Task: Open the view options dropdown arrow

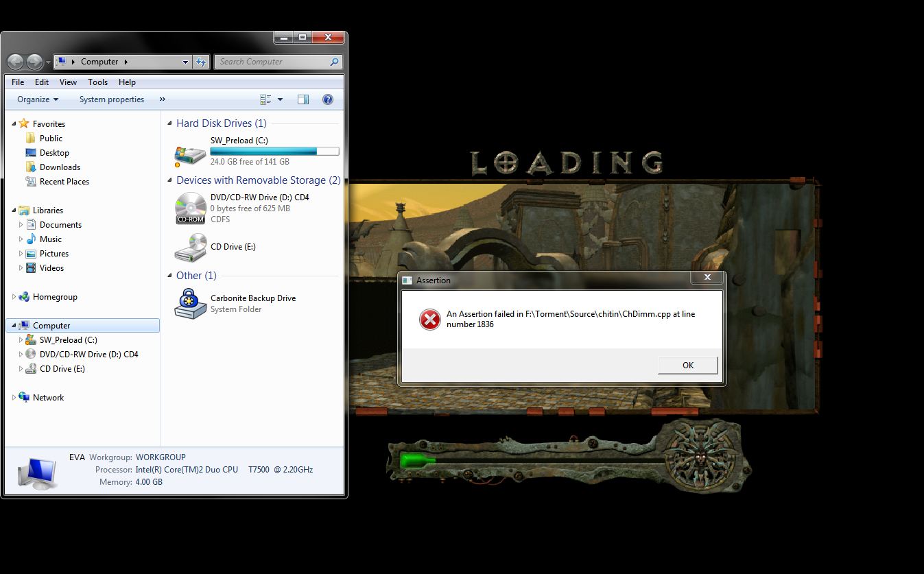Action: click(x=280, y=99)
